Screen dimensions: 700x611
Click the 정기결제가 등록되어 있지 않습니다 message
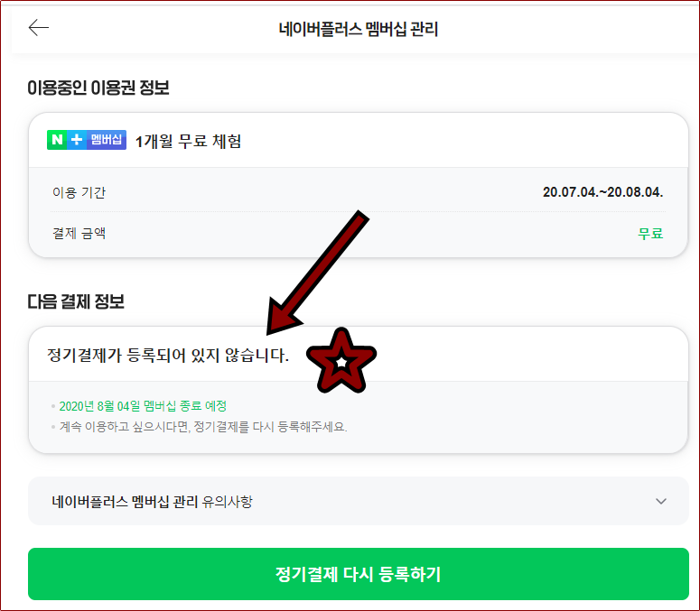coord(168,355)
